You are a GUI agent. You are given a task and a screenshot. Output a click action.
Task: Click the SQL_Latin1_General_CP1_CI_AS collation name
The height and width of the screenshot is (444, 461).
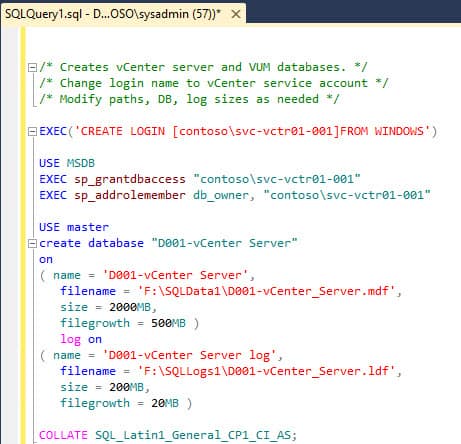point(193,435)
